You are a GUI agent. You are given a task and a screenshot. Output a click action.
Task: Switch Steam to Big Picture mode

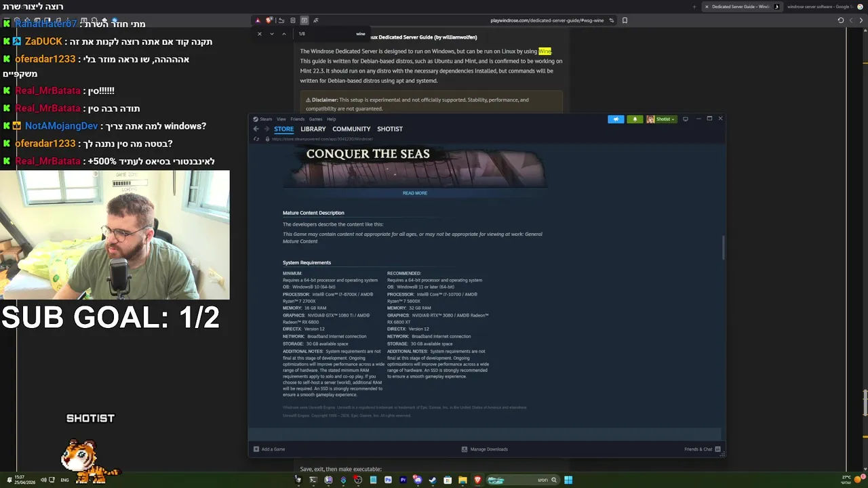point(686,119)
